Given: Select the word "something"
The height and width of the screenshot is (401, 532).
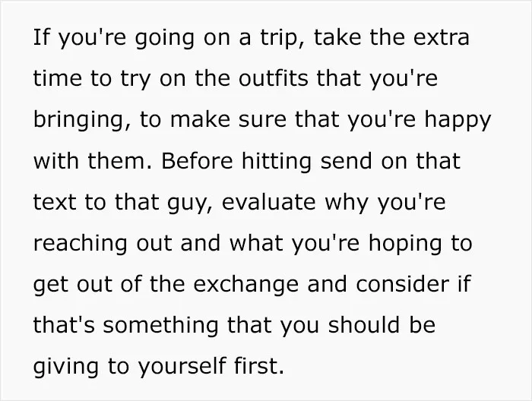Looking at the screenshot, I should 160,326.
